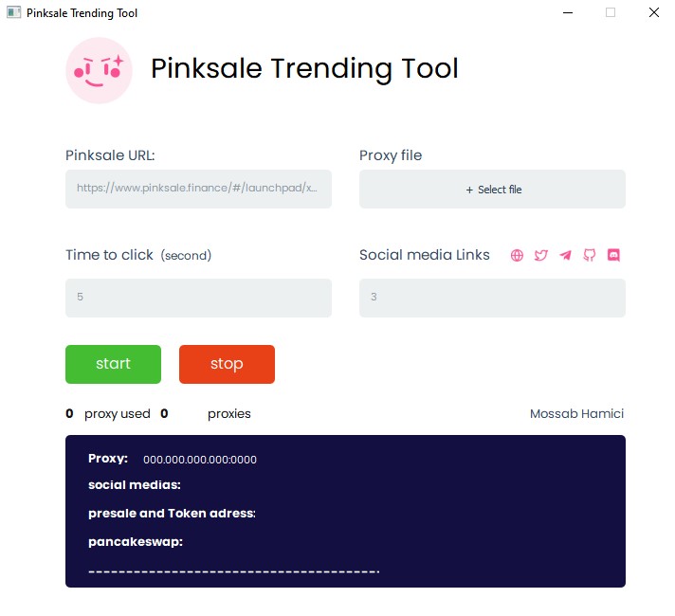The width and height of the screenshot is (675, 616).
Task: Click the Telegram paper plane icon
Action: point(565,255)
